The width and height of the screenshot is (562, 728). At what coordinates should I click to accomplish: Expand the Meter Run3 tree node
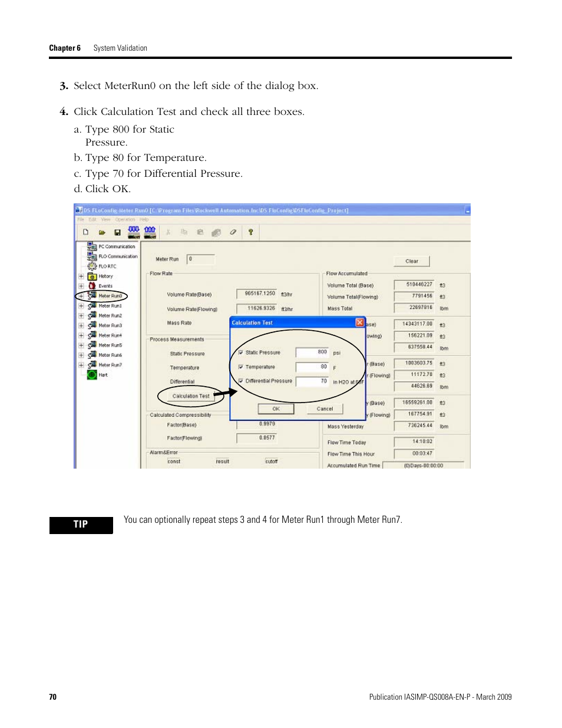81,325
